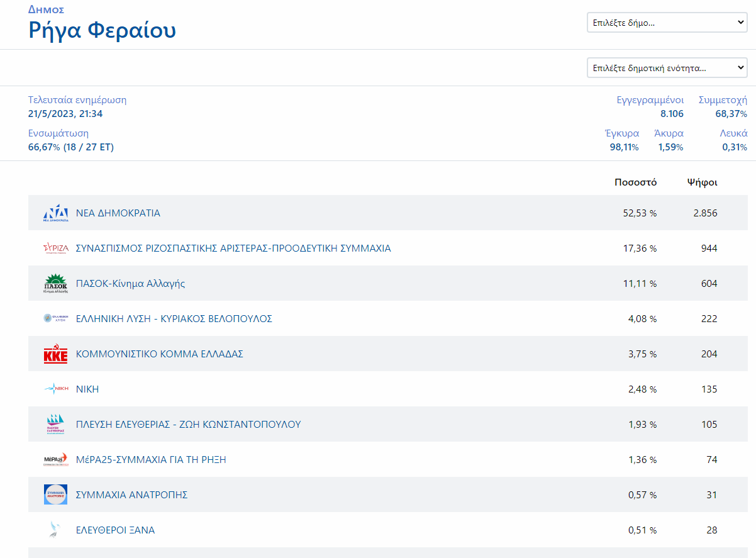Click the ΠΑΣΟΚ green sun logo
Image resolution: width=756 pixels, height=558 pixels.
(x=55, y=284)
